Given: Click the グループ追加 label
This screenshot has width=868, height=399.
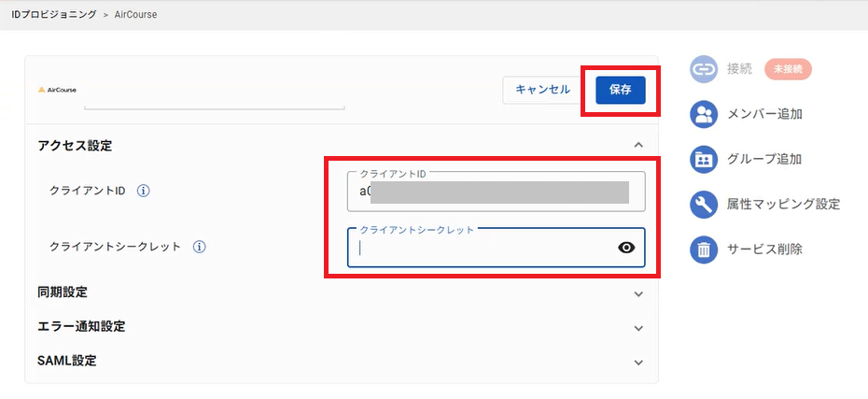Looking at the screenshot, I should coord(764,160).
